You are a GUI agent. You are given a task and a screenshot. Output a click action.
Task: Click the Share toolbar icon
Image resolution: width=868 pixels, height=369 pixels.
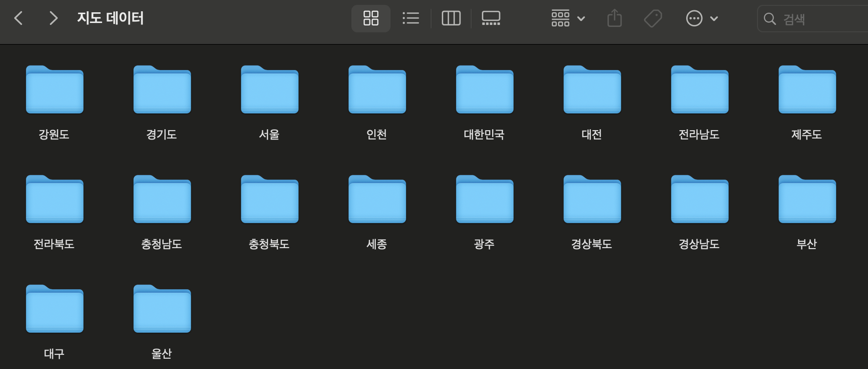(614, 19)
